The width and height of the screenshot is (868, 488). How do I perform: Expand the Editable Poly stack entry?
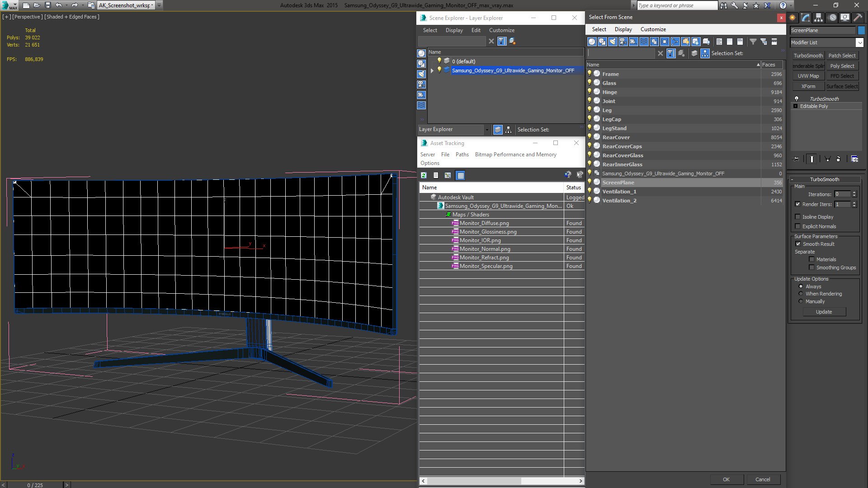[796, 106]
